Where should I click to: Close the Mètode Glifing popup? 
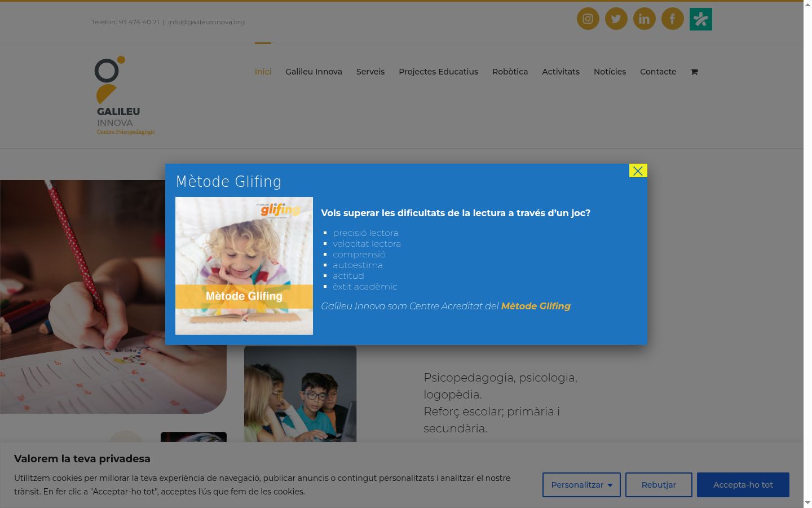tap(638, 170)
